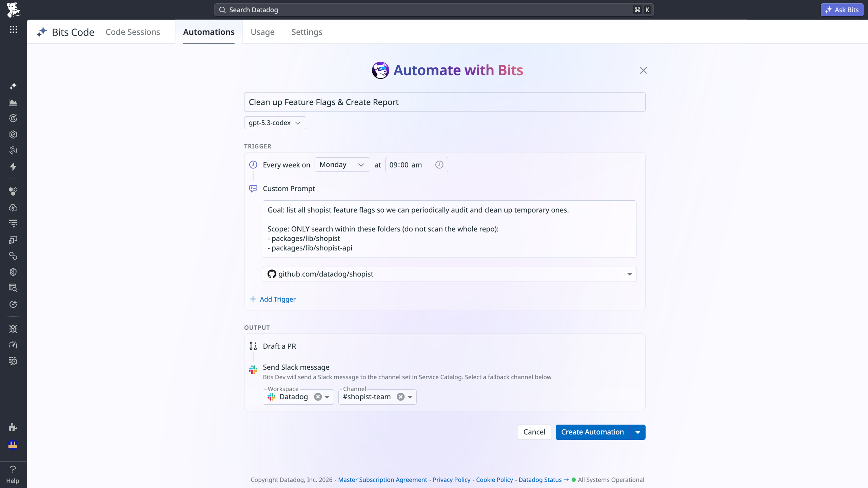
Task: Click the Send Slack message output row
Action: point(296,367)
